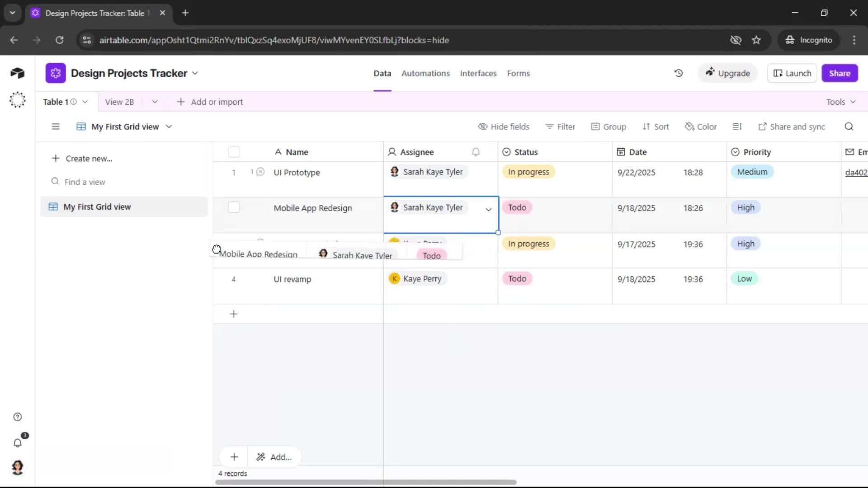The image size is (868, 488).
Task: Open the search magnifier icon
Action: pyautogui.click(x=849, y=127)
